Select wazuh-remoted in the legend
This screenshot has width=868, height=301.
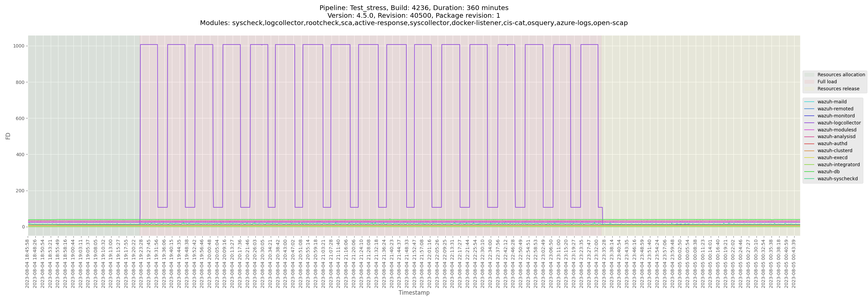click(835, 109)
